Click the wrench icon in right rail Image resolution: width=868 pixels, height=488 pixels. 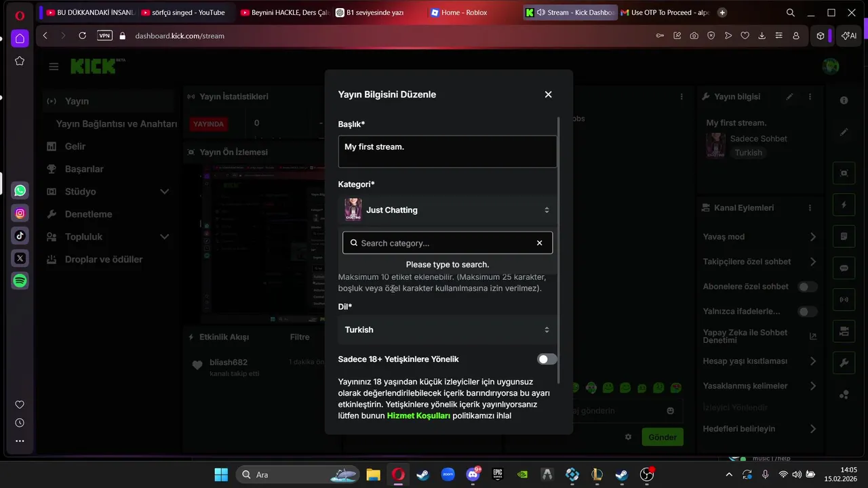pos(844,363)
